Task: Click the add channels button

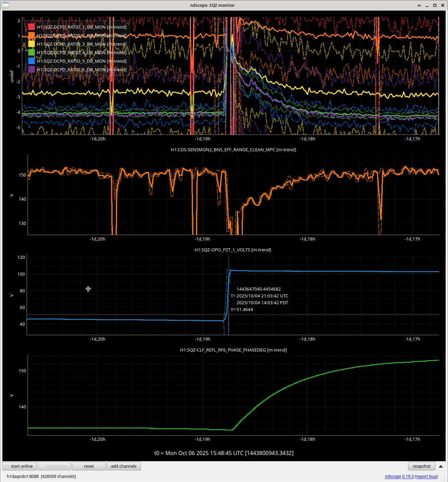Action: point(123,466)
